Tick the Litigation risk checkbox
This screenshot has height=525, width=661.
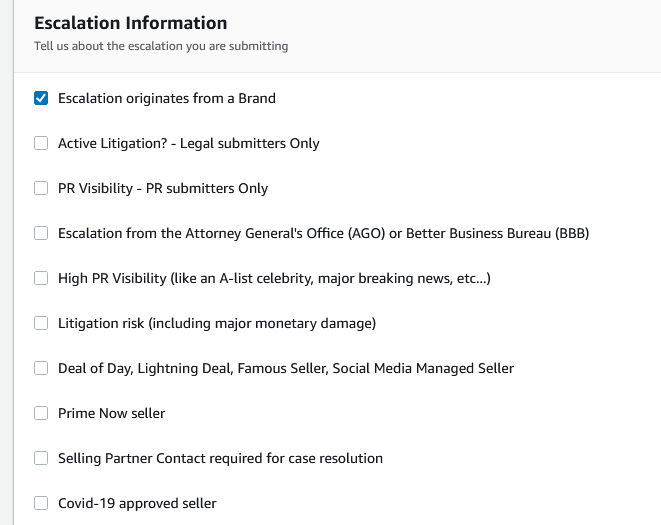coord(41,323)
